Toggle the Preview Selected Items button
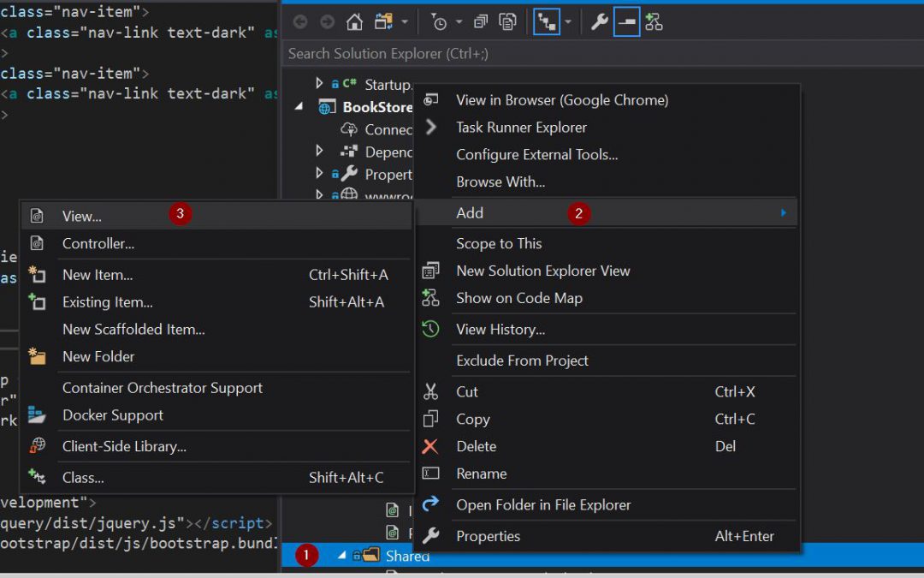 [x=626, y=22]
